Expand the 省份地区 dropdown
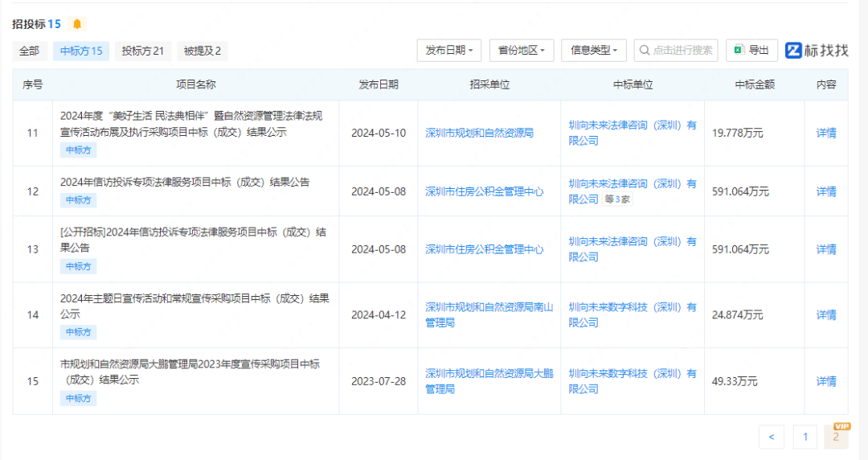The image size is (868, 460). [x=521, y=50]
